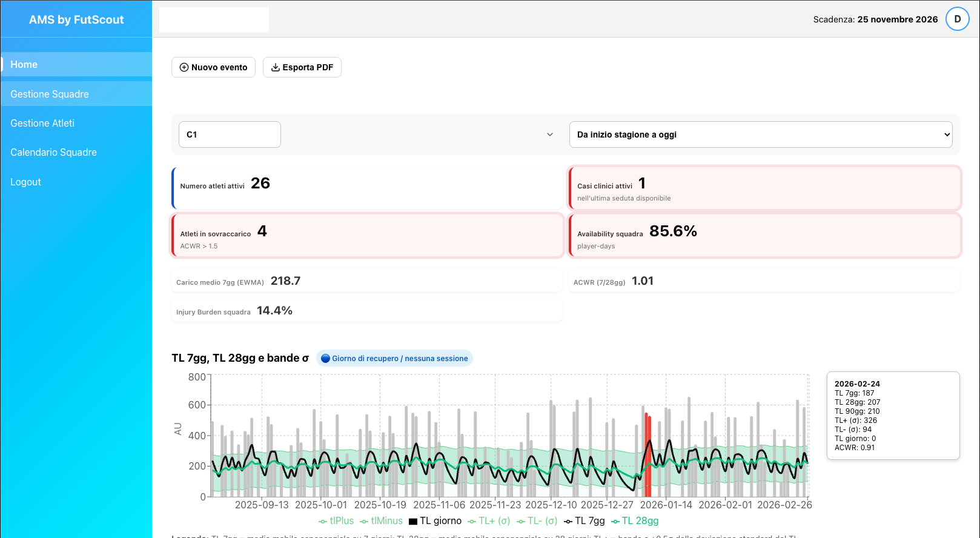Click the tooltip date 2026-02-24

pos(857,384)
